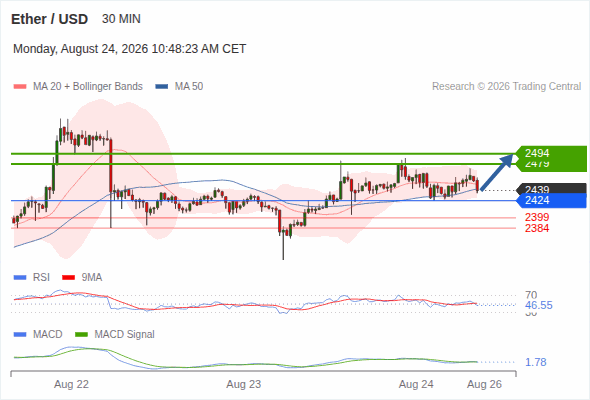Viewport: 590px width, 400px height.
Task: Click the 9MA red legend marker
Action: coord(68,278)
